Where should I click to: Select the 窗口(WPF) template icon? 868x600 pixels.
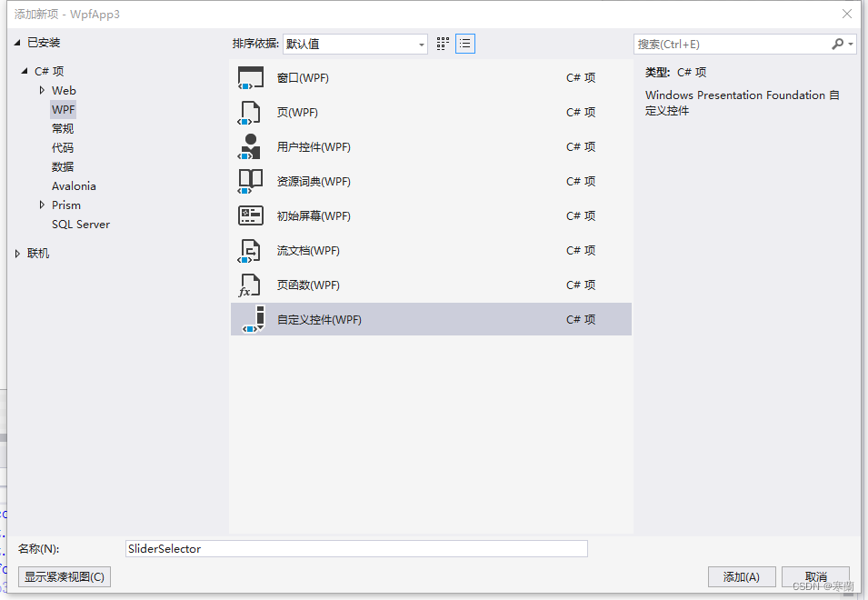pyautogui.click(x=249, y=77)
